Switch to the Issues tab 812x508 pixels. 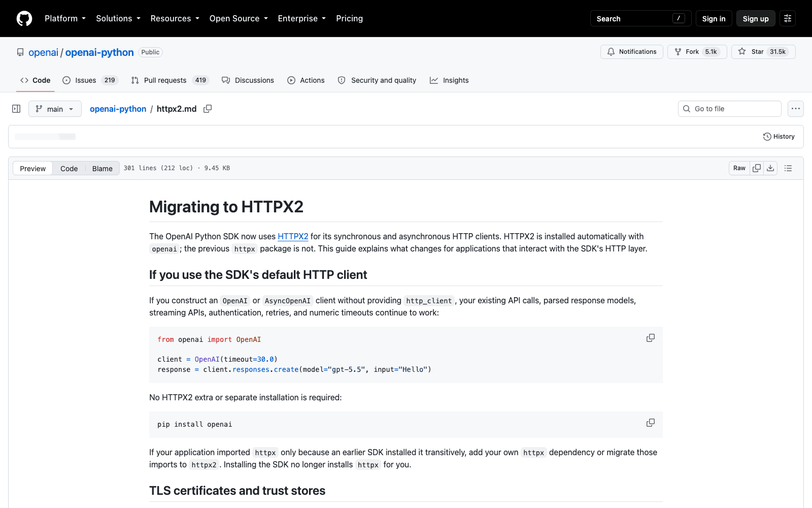(x=90, y=80)
